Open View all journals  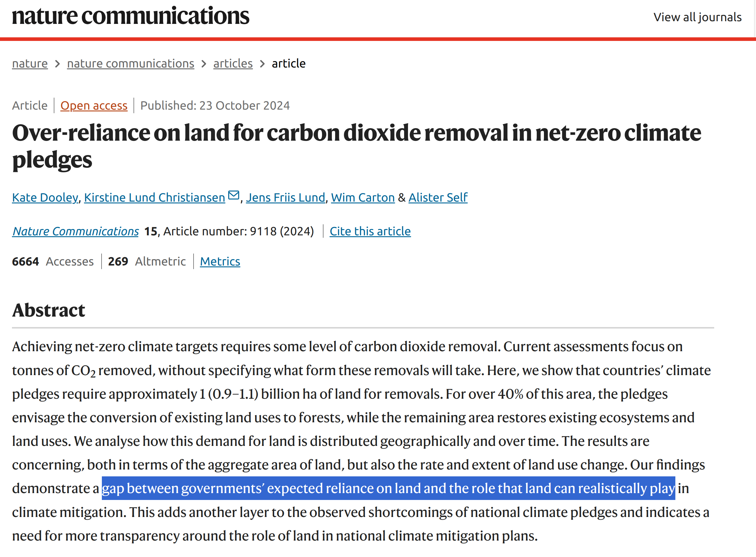click(697, 17)
